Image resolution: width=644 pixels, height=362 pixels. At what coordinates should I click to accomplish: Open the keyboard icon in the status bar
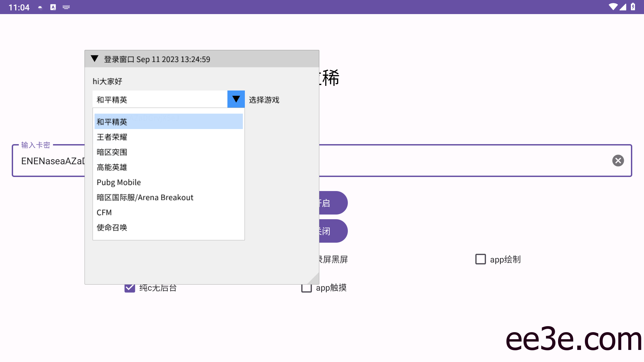pos(66,7)
